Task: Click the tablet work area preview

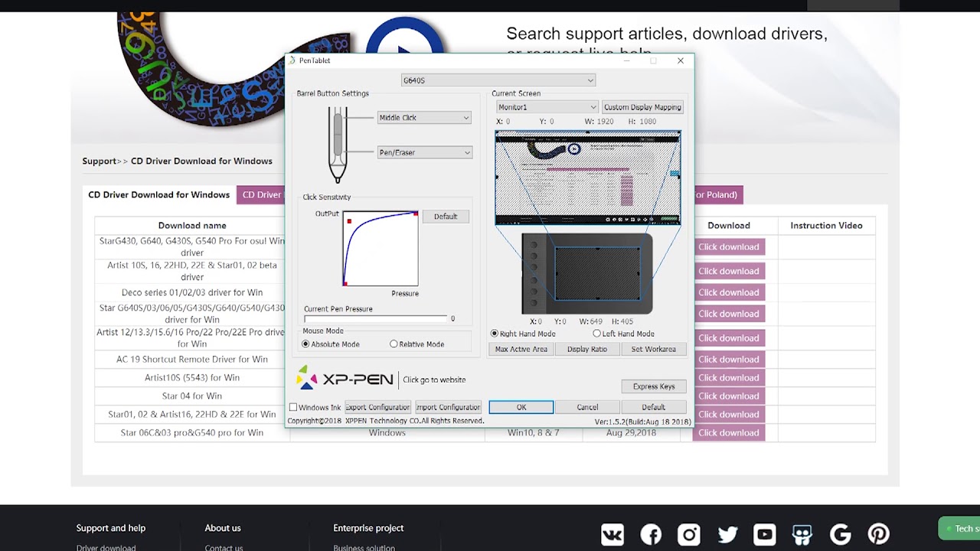Action: [597, 273]
